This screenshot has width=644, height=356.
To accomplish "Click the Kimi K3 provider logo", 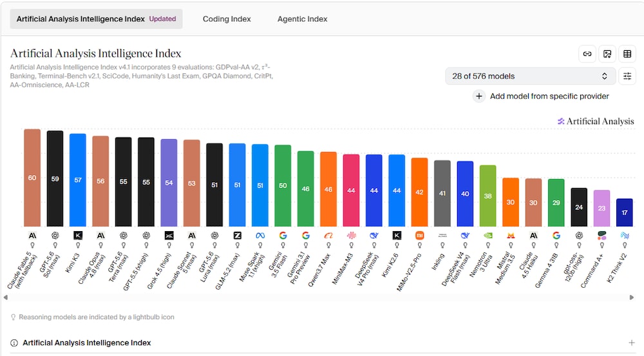I will (x=78, y=236).
